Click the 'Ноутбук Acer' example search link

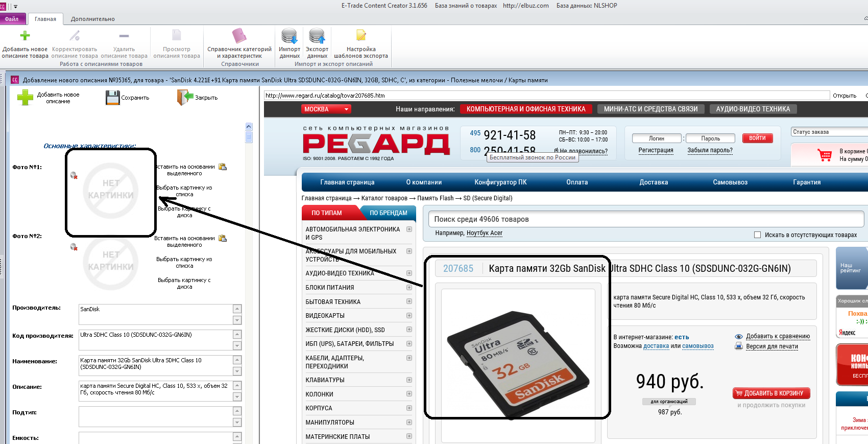485,233
